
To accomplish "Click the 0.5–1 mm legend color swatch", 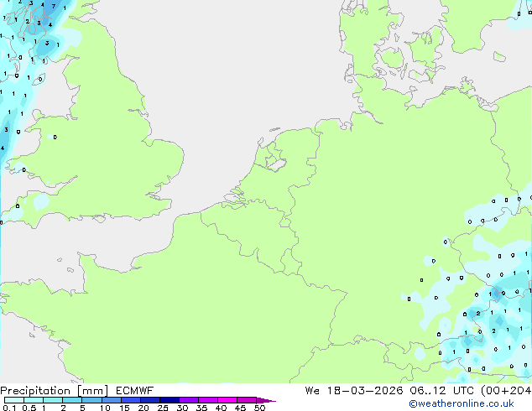I will click(x=34, y=400).
